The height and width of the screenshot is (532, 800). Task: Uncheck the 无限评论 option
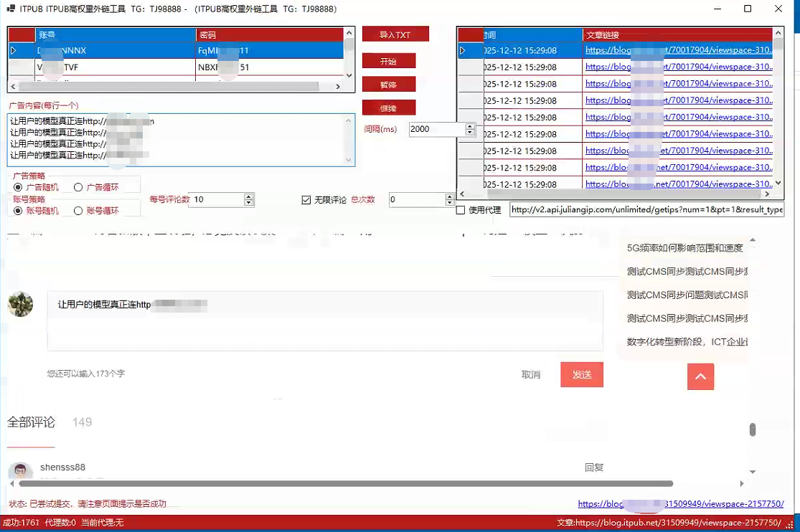pyautogui.click(x=306, y=200)
